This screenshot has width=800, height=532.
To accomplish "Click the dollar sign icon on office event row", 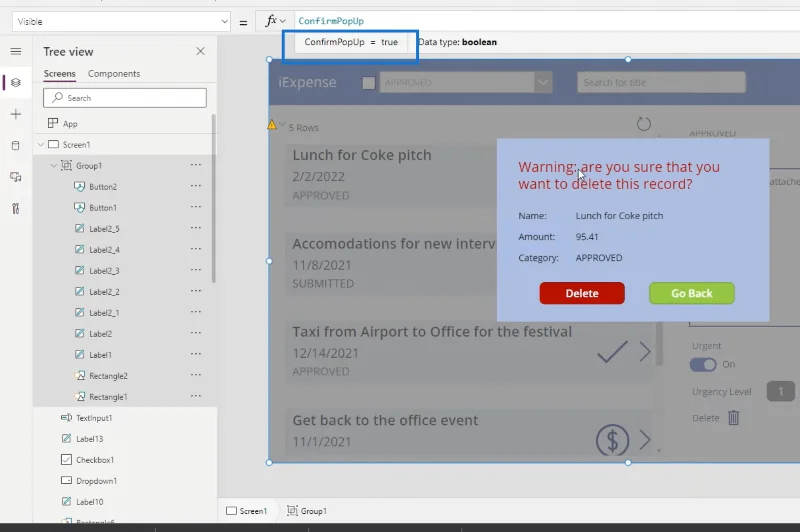I will coord(612,440).
